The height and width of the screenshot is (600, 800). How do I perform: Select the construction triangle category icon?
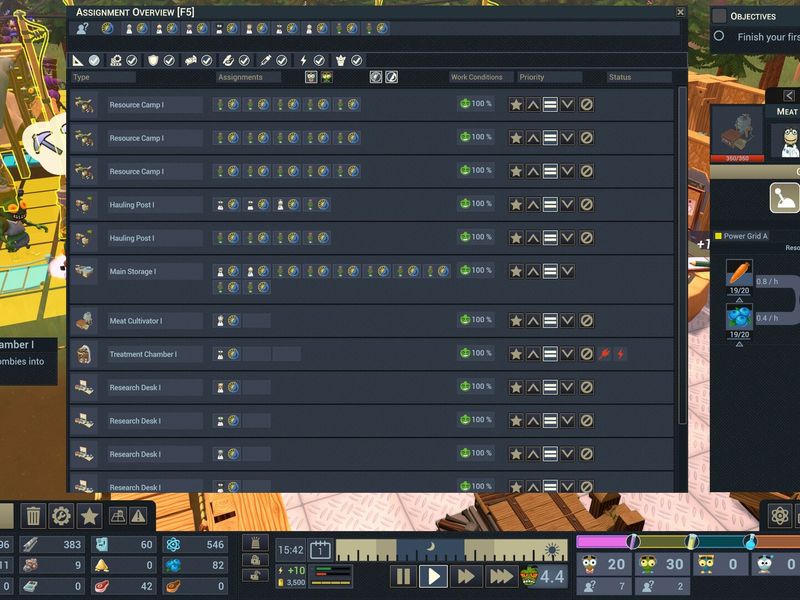tap(78, 61)
